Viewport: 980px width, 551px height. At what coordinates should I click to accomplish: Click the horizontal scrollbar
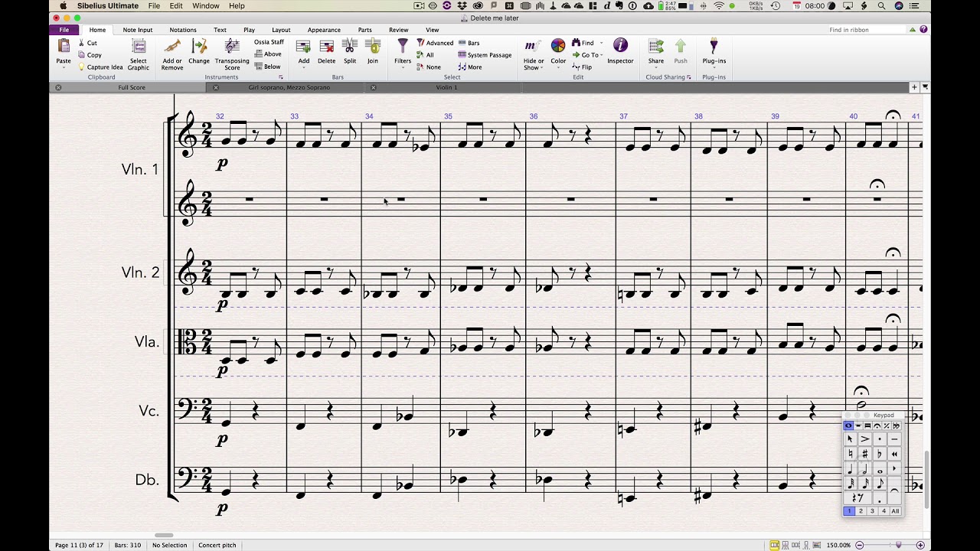tap(164, 535)
